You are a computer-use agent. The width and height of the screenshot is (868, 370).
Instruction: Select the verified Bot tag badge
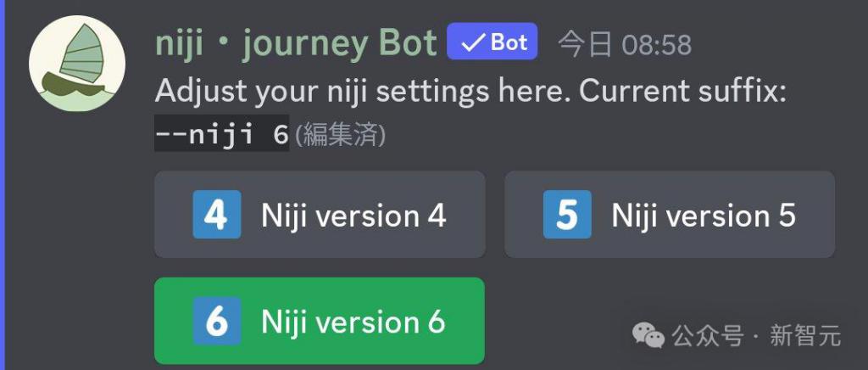[x=492, y=41]
